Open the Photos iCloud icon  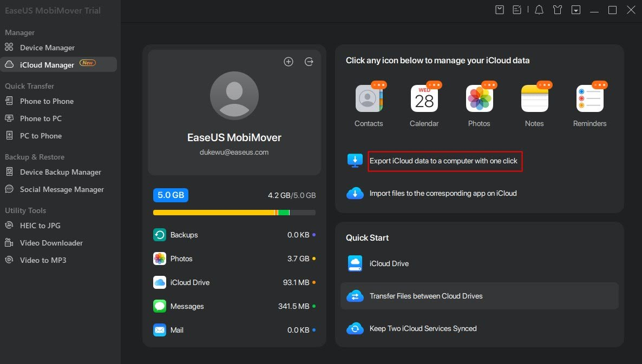pyautogui.click(x=479, y=98)
